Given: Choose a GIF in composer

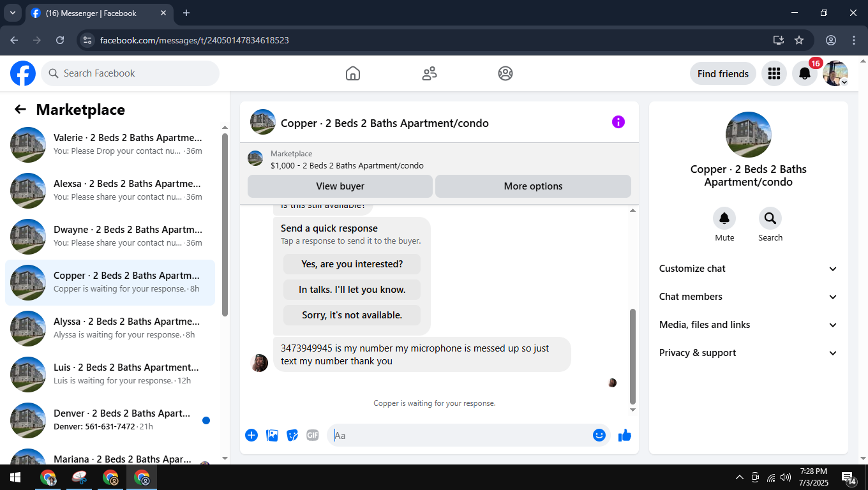Looking at the screenshot, I should (x=312, y=435).
